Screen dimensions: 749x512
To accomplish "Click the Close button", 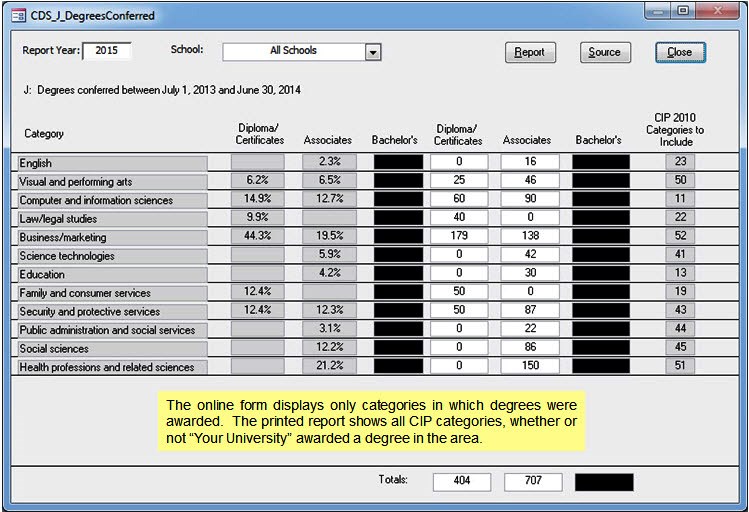I will (680, 52).
